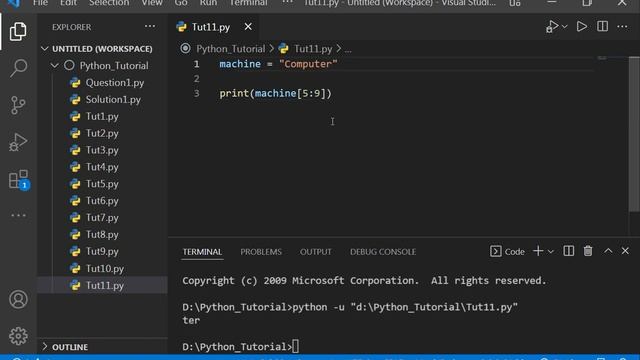Kill terminal with the trash icon
This screenshot has height=360, width=640.
coord(588,251)
